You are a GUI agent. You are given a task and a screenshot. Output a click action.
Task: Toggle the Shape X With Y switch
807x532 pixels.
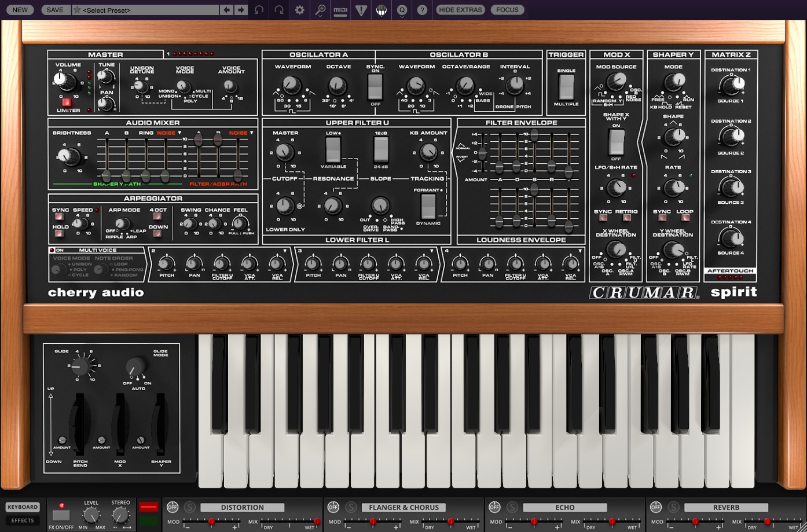pyautogui.click(x=616, y=142)
